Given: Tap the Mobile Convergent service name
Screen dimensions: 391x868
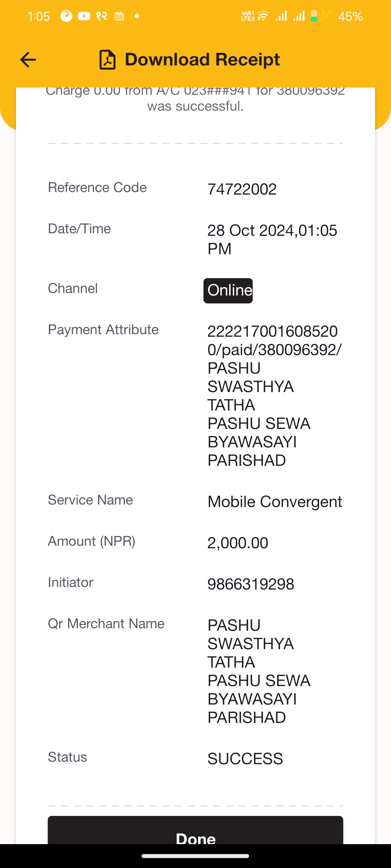Looking at the screenshot, I should point(275,502).
